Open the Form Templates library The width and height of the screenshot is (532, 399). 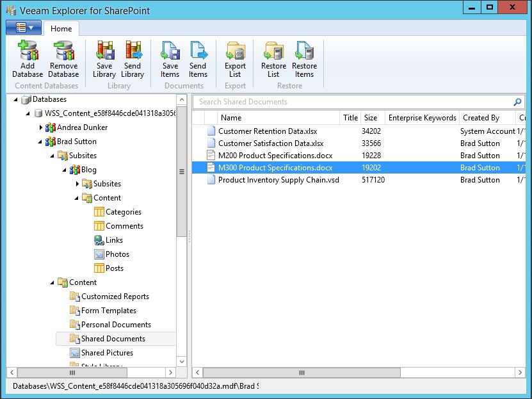point(103,311)
